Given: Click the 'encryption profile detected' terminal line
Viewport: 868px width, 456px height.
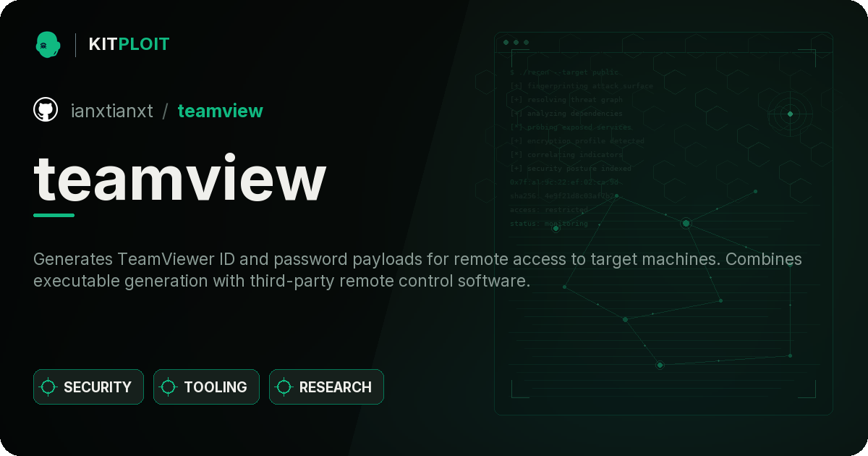Looking at the screenshot, I should click(576, 141).
